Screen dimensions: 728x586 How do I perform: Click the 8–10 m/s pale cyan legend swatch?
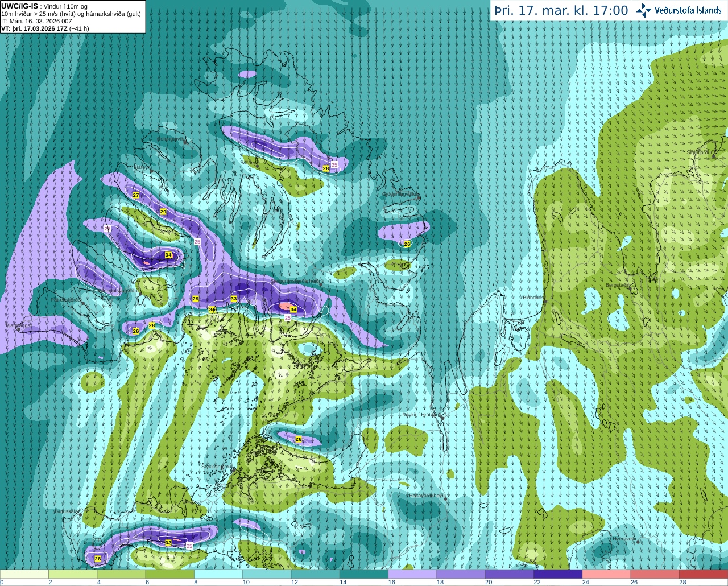coord(218,574)
